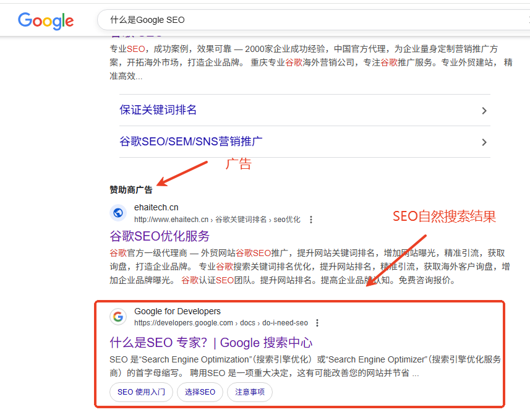Click the snippet starting SEO 是"Search Engine Optimization"

[x=305, y=366]
